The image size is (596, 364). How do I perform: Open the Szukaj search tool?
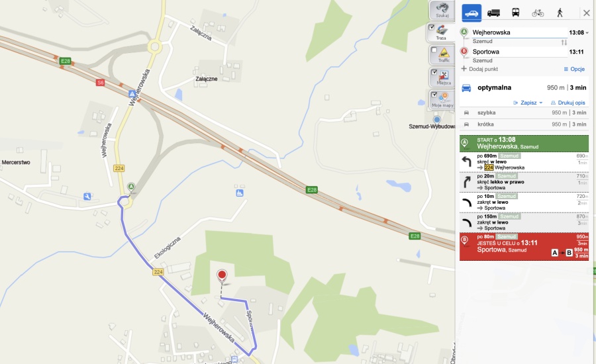(442, 11)
